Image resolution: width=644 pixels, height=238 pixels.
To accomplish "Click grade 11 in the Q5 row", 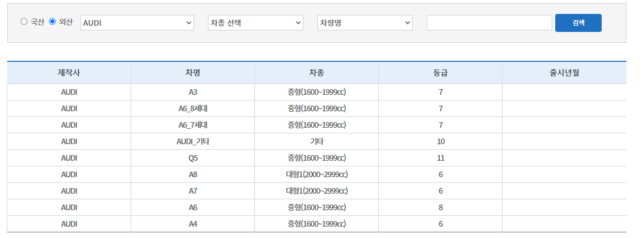I will tap(440, 158).
